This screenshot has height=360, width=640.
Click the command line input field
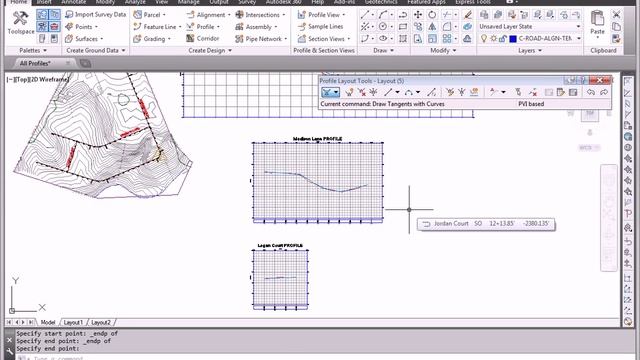[x=326, y=358]
